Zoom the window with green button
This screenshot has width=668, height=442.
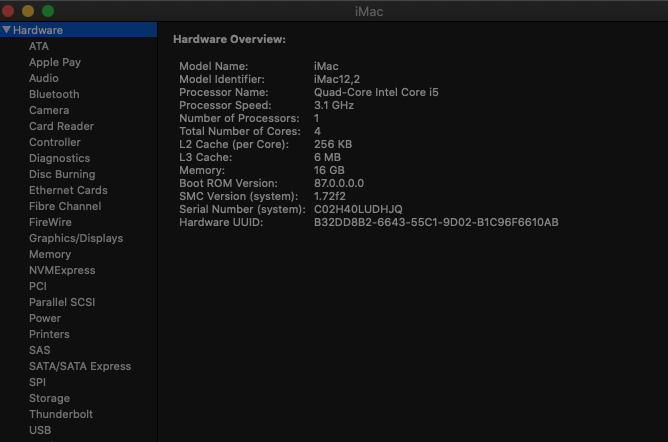[x=48, y=11]
